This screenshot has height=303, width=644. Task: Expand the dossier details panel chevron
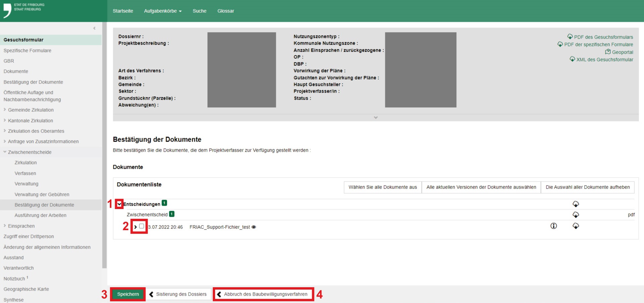click(x=376, y=117)
